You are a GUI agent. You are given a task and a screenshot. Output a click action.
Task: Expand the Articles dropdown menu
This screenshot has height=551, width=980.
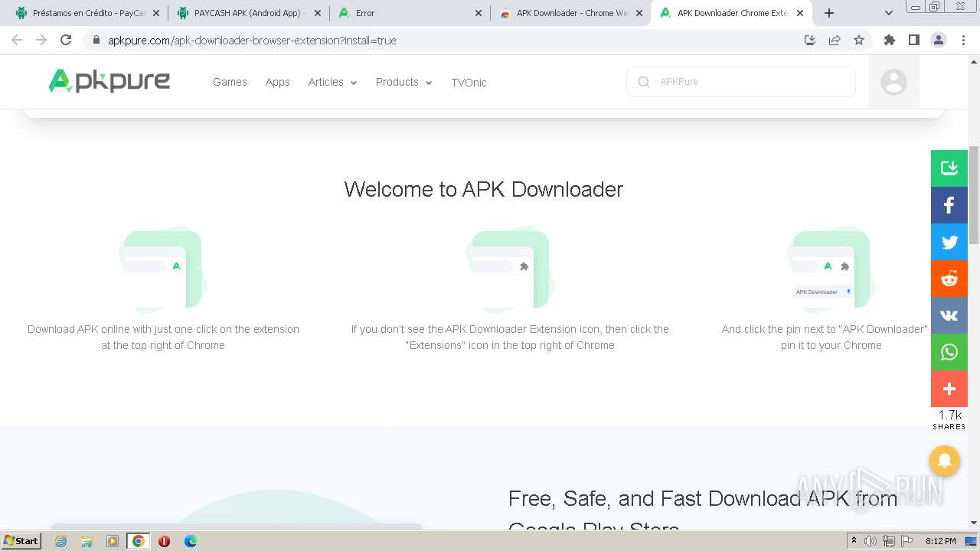click(x=332, y=82)
